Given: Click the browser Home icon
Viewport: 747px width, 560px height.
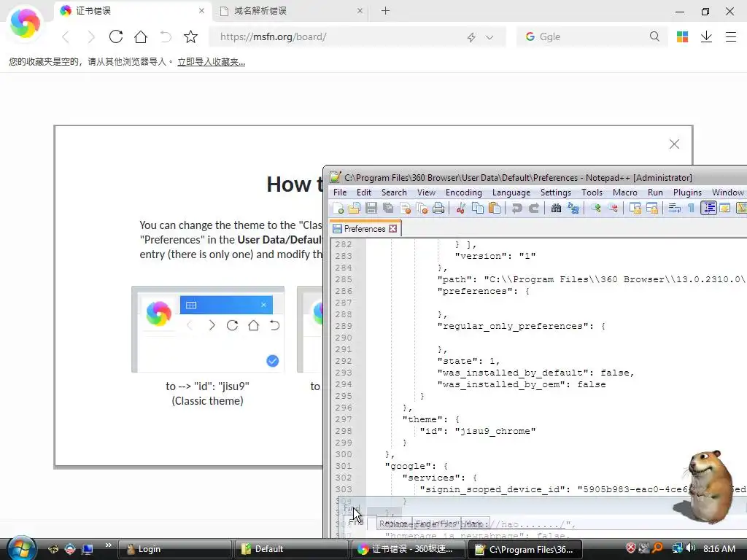Looking at the screenshot, I should click(x=141, y=36).
